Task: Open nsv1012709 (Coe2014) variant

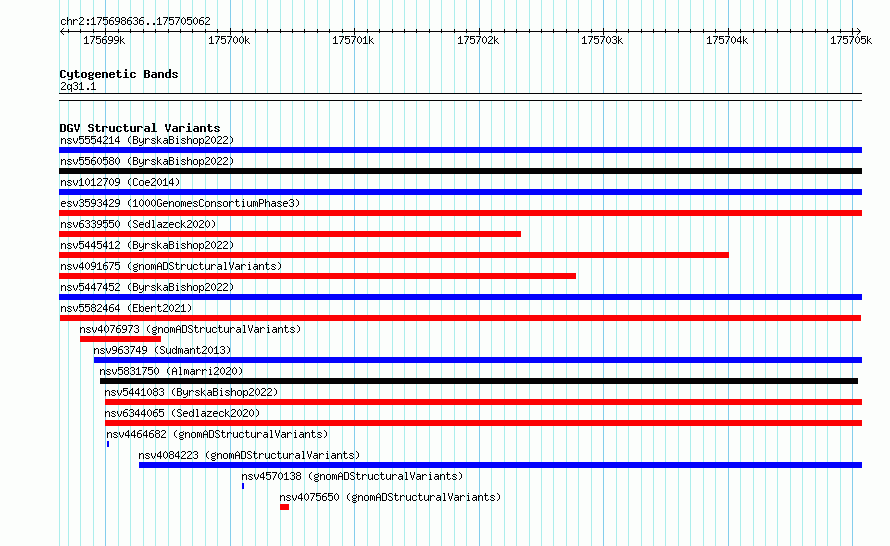Action: 120,182
